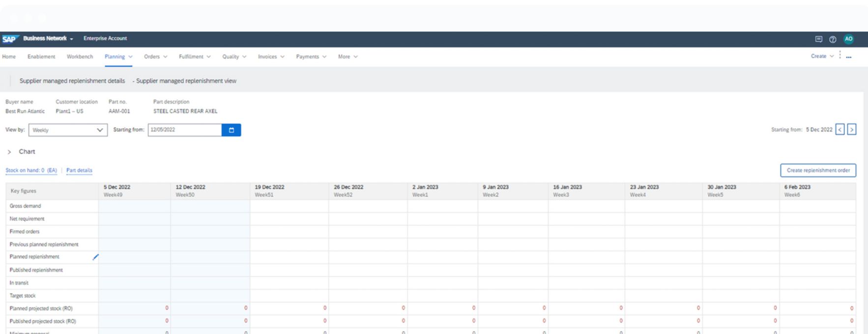Screen dimensions: 868x334
Task: Click the Planned replenishment edit pencil
Action: (95, 257)
